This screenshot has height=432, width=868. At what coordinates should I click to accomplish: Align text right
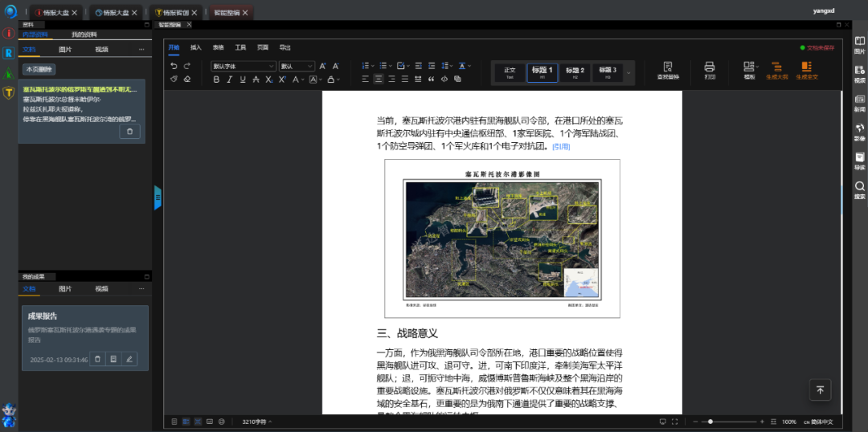(391, 79)
